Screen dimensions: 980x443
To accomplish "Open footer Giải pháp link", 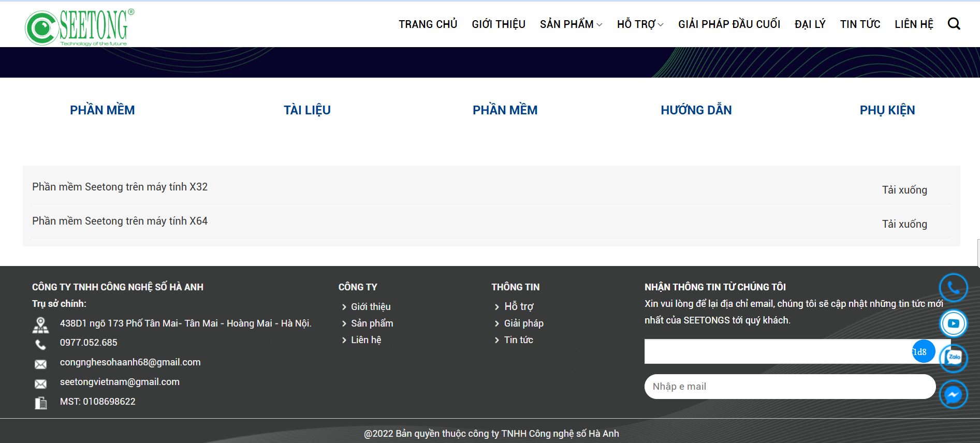I will tap(524, 323).
